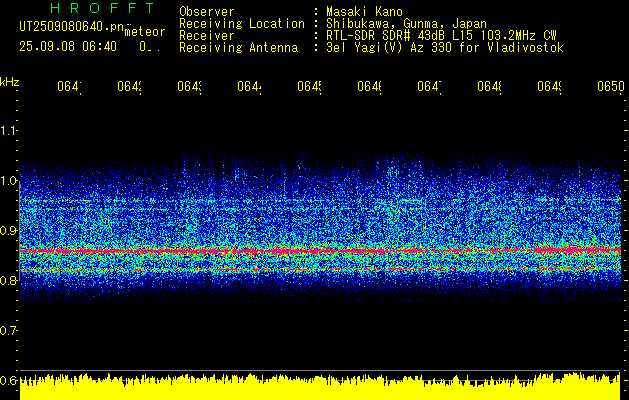Click the observer name Masaki Kano

point(364,11)
